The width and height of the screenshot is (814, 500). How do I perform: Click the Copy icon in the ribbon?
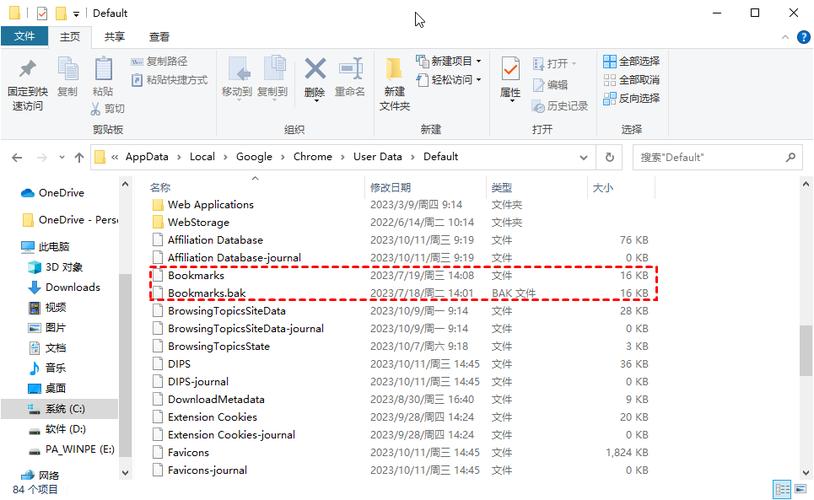(x=67, y=69)
